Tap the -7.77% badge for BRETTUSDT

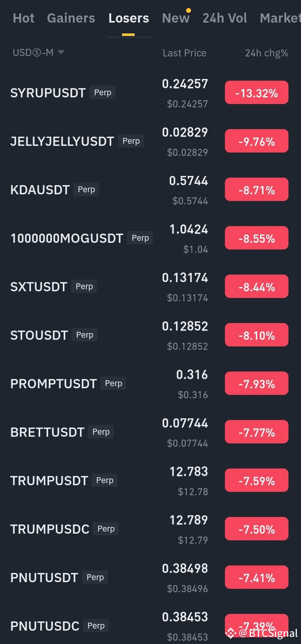pyautogui.click(x=257, y=432)
